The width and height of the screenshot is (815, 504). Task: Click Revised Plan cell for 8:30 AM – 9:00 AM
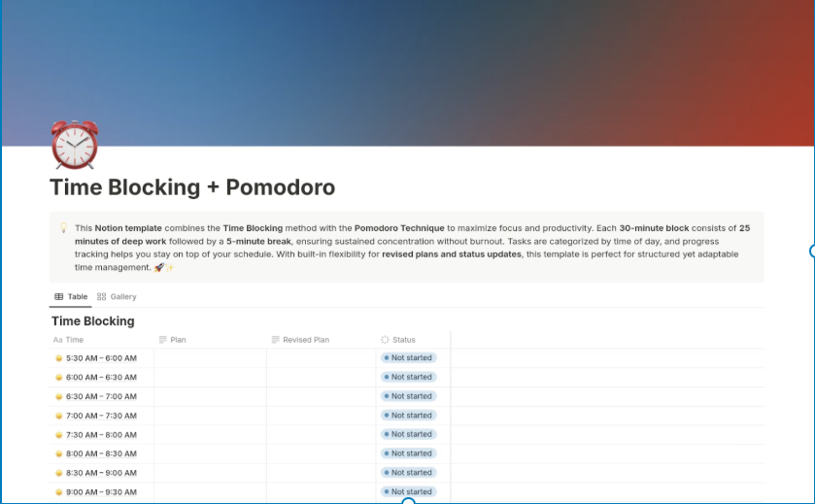[x=322, y=473]
